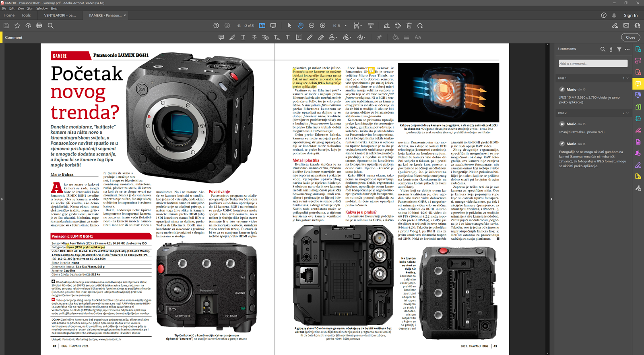Pick the Eraser drawing tool
This screenshot has width=644, height=355.
pyautogui.click(x=321, y=37)
